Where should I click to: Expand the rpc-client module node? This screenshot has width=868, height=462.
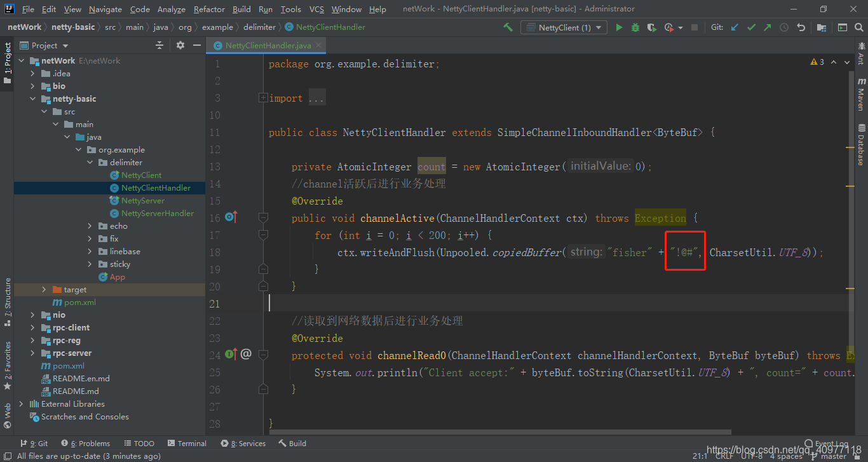pyautogui.click(x=32, y=327)
